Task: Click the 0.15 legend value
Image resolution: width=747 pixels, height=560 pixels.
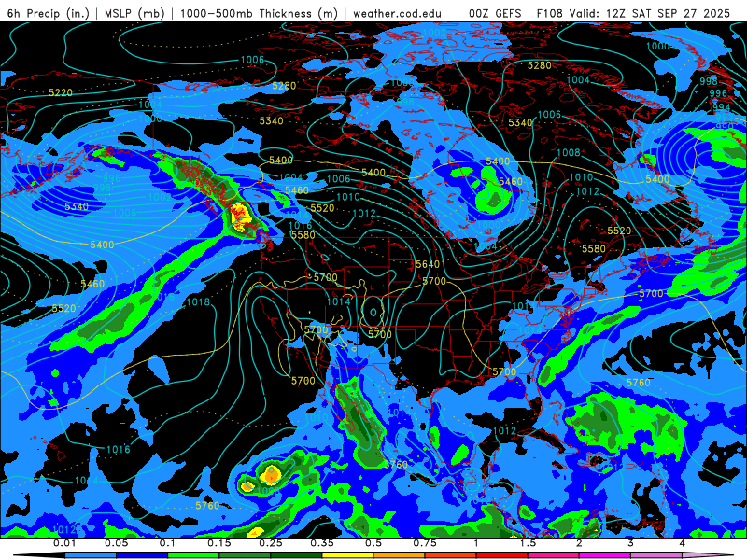Action: [219, 543]
